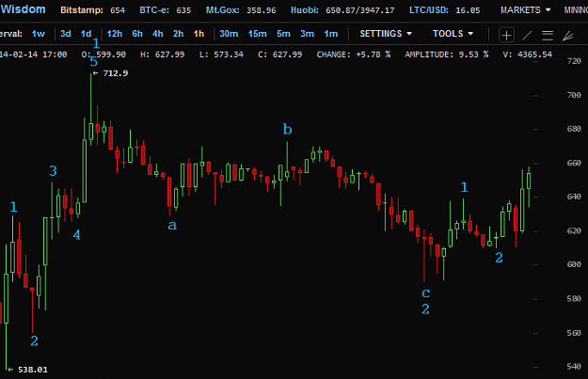Open the SETTINGS dropdown
Image resolution: width=588 pixels, height=379 pixels.
[x=386, y=34]
